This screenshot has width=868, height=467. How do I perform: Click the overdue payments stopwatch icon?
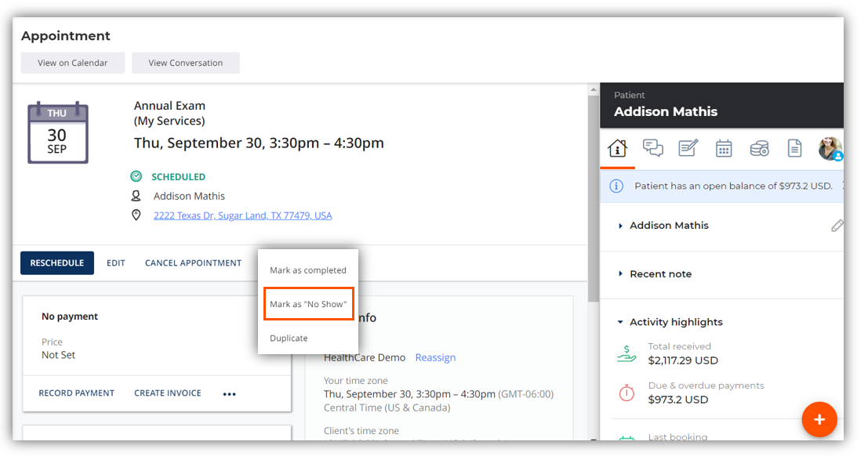point(626,393)
